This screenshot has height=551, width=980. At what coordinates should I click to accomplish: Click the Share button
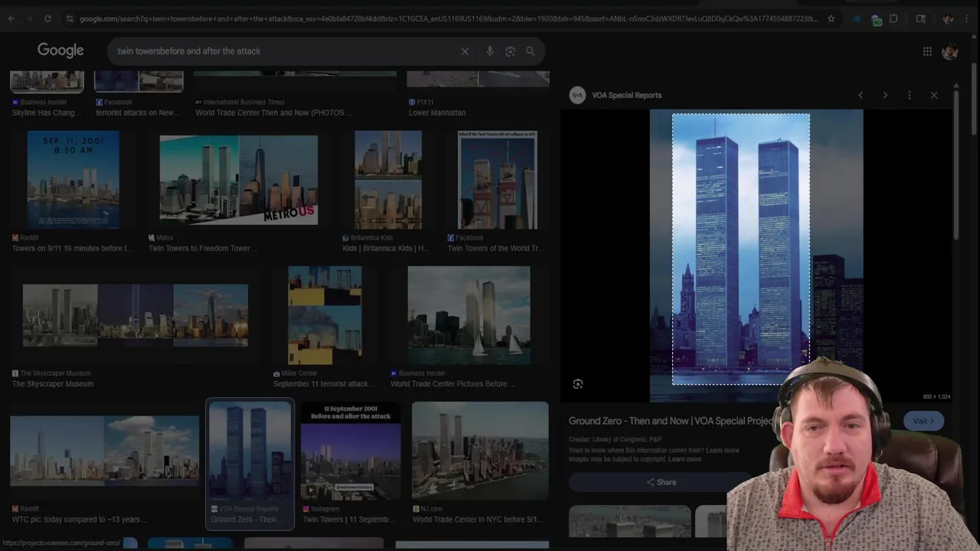tap(661, 482)
